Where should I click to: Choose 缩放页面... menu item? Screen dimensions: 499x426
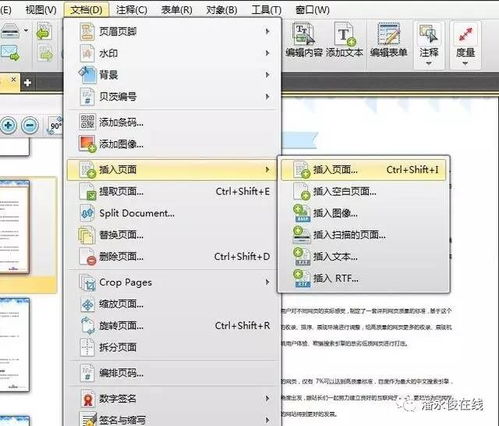[x=172, y=304]
